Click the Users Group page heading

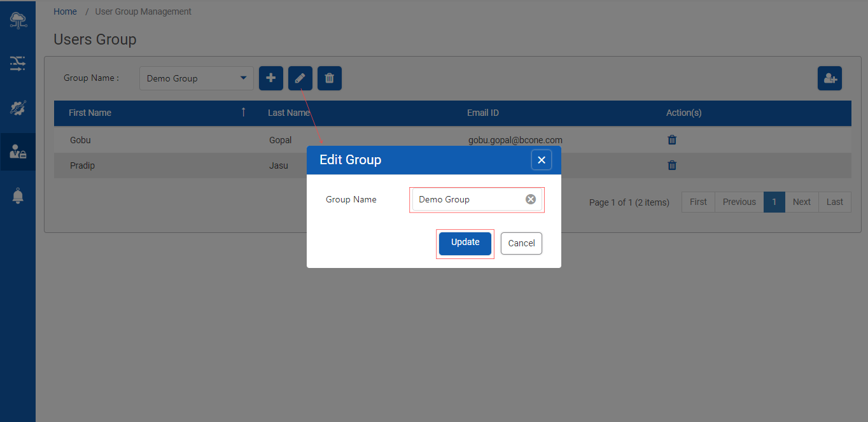(95, 39)
